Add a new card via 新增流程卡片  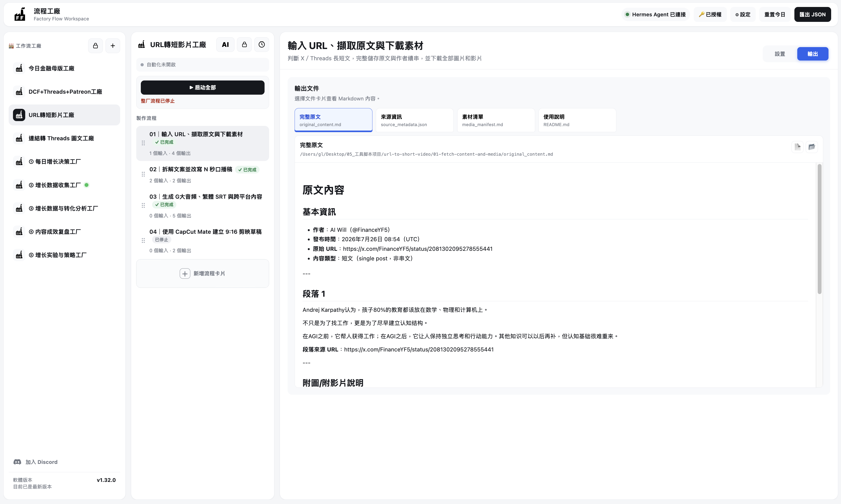coord(202,274)
